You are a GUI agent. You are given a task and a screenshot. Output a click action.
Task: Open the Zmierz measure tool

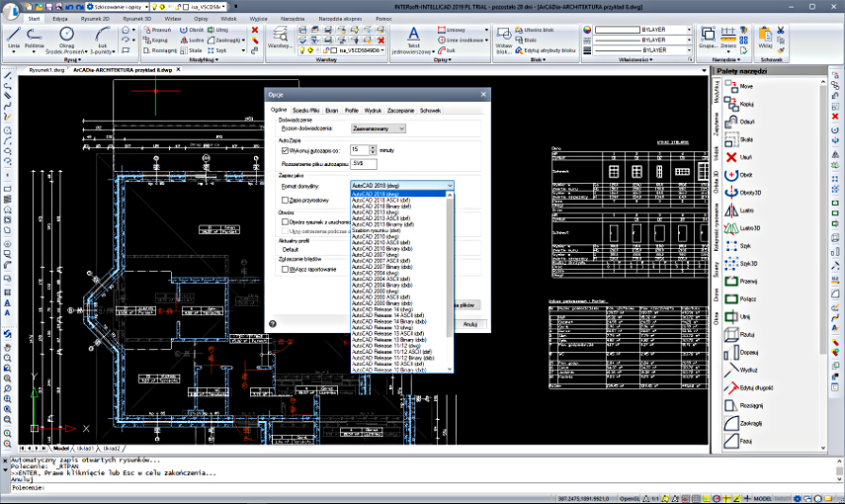[x=728, y=38]
